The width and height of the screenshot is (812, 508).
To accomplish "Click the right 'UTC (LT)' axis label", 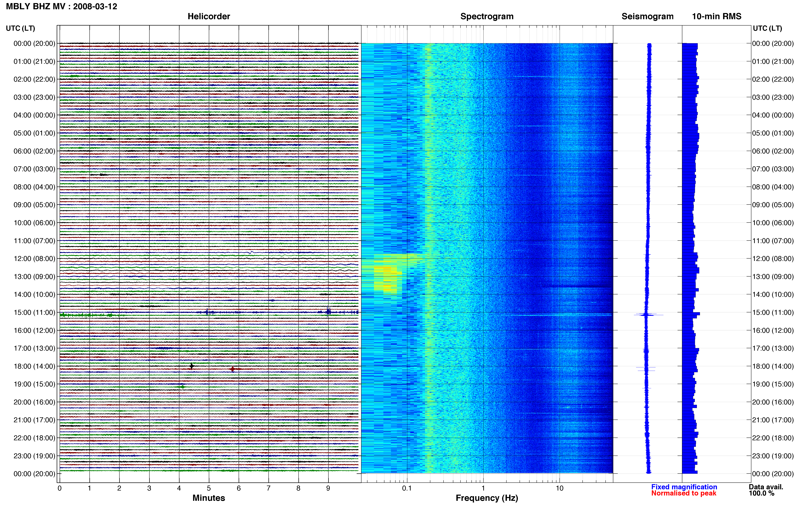I will coord(767,28).
